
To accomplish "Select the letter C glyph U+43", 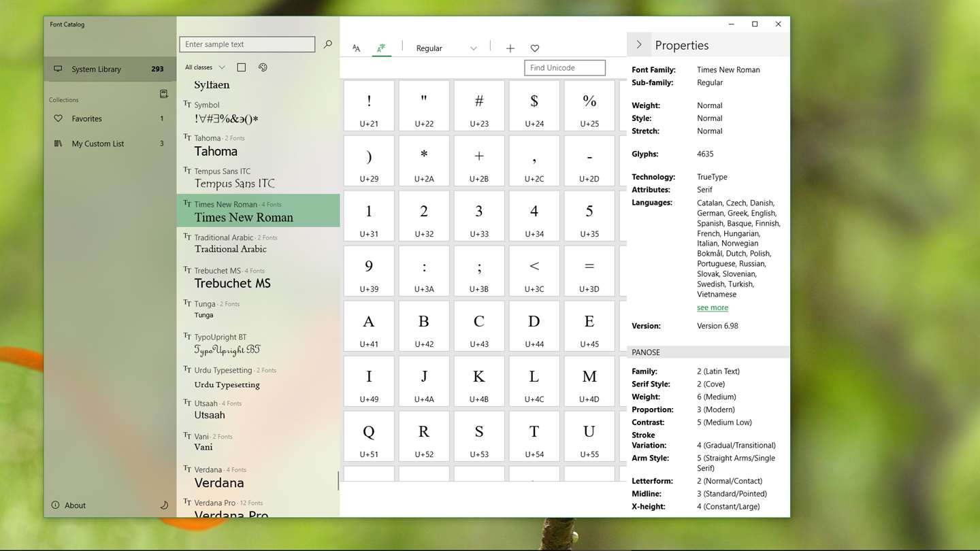I will (x=479, y=326).
